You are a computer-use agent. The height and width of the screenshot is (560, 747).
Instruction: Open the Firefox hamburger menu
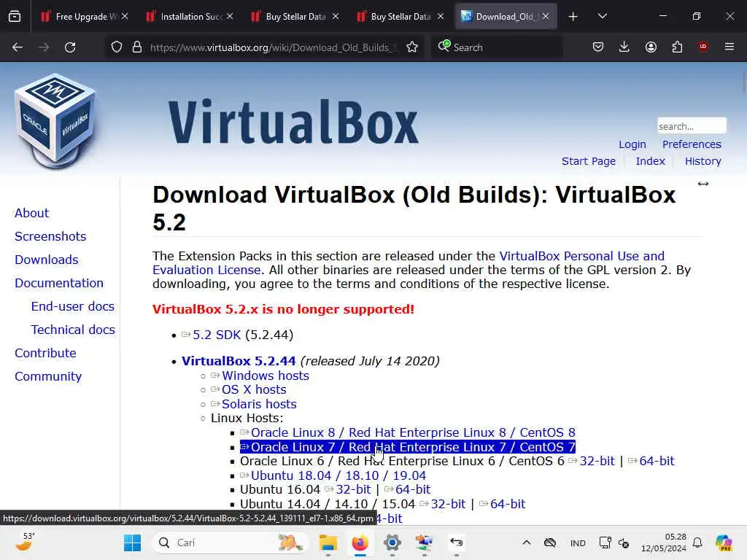coord(729,47)
